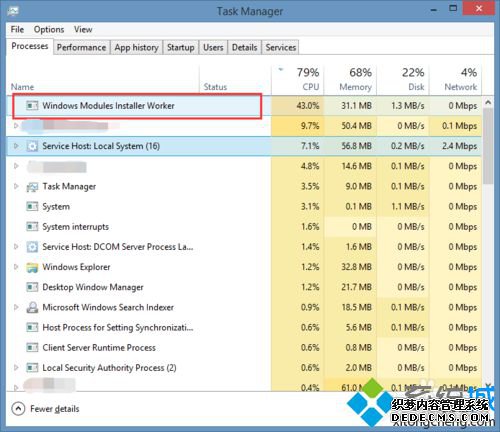This screenshot has height=432, width=500.
Task: Click Client Server Runtime Process name text
Action: (x=99, y=348)
